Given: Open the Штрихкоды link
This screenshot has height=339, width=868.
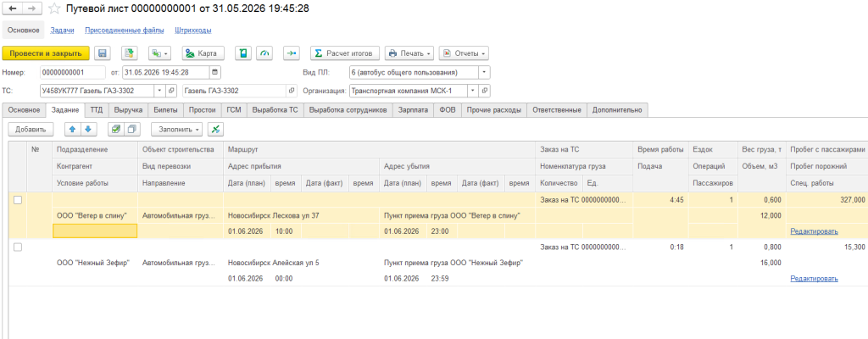Looking at the screenshot, I should pos(192,30).
